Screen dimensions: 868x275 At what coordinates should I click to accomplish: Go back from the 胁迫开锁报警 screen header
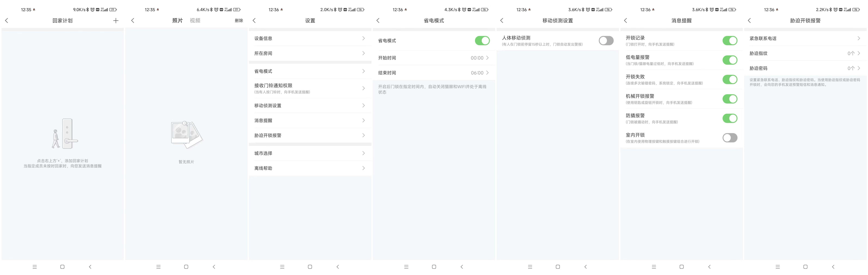749,21
